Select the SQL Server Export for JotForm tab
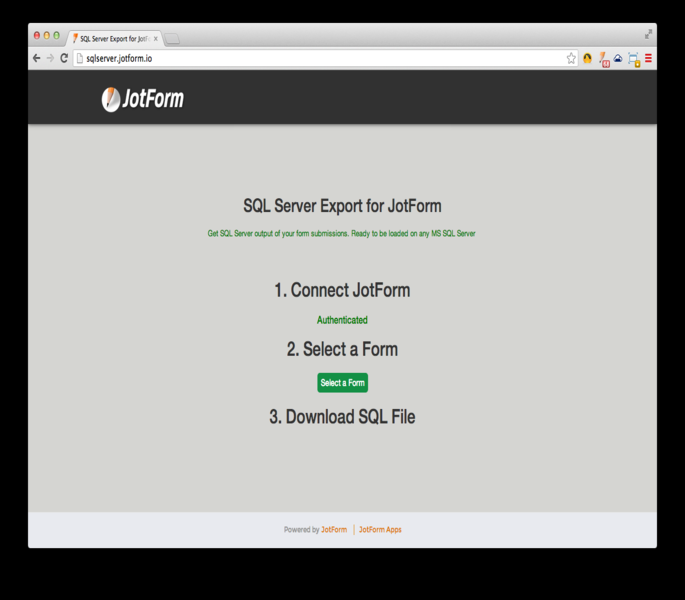This screenshot has height=600, width=685. click(x=113, y=38)
